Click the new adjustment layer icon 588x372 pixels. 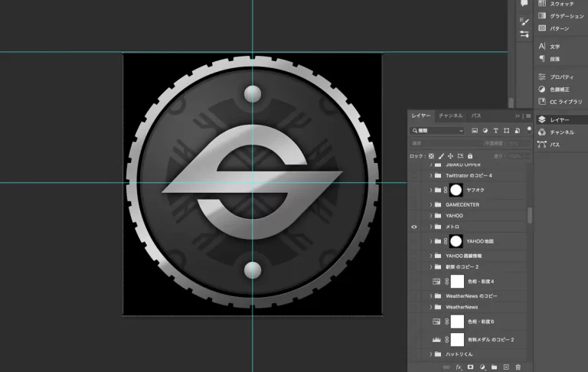pos(482,367)
